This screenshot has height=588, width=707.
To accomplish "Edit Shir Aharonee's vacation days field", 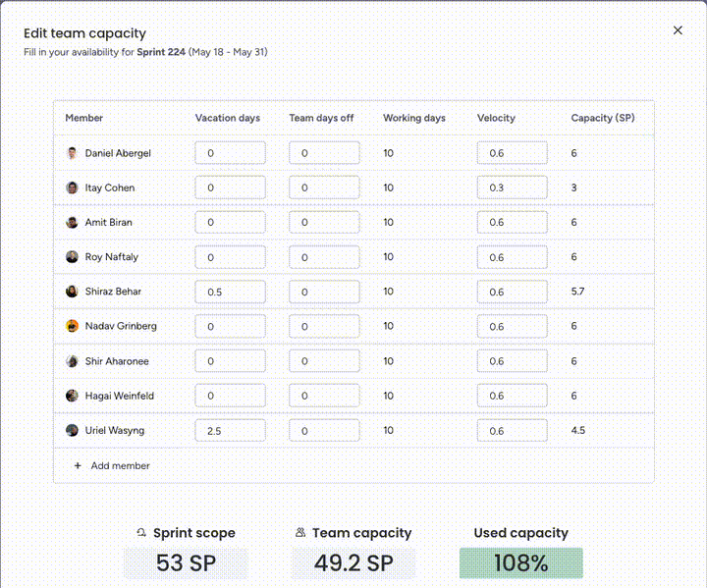I will pyautogui.click(x=230, y=360).
